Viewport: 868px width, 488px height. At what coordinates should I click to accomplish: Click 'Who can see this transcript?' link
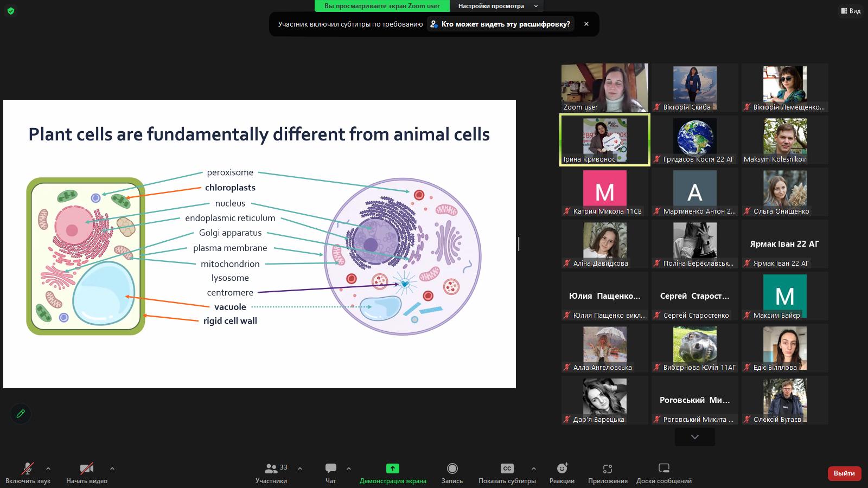click(x=505, y=24)
